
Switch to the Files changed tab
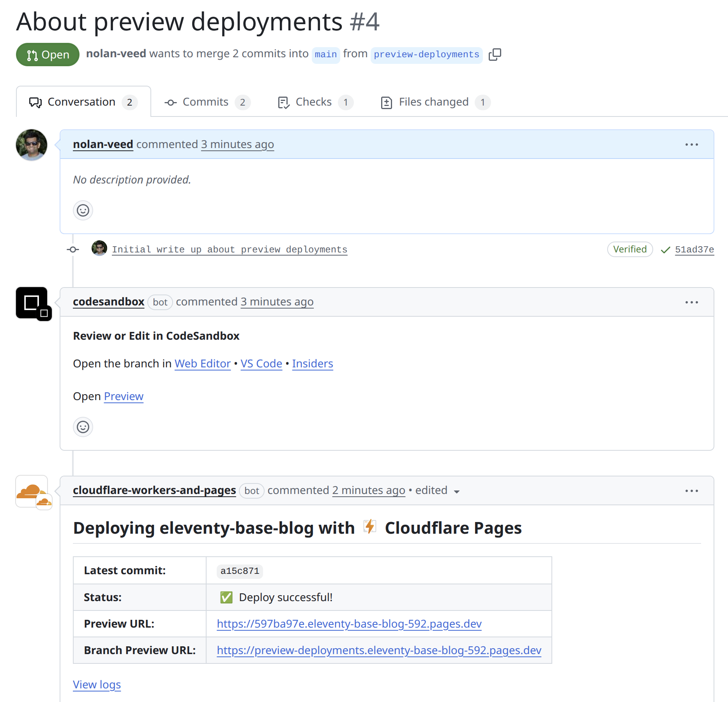[435, 102]
